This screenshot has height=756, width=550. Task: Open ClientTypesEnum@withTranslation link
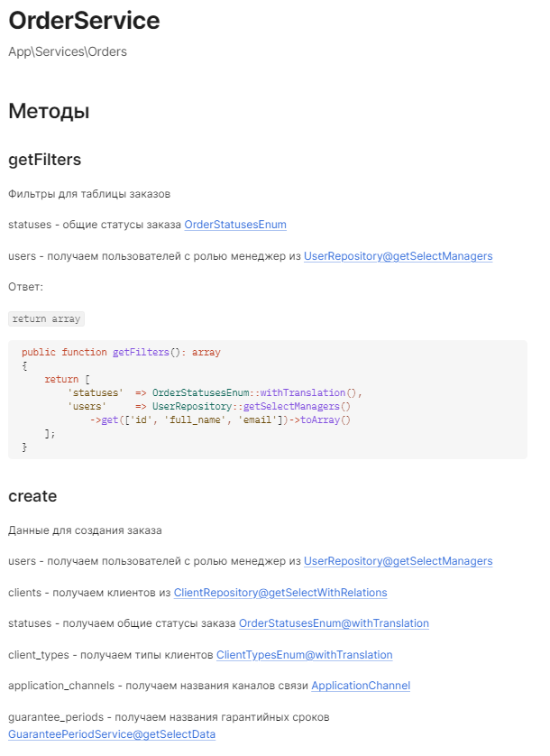click(304, 655)
